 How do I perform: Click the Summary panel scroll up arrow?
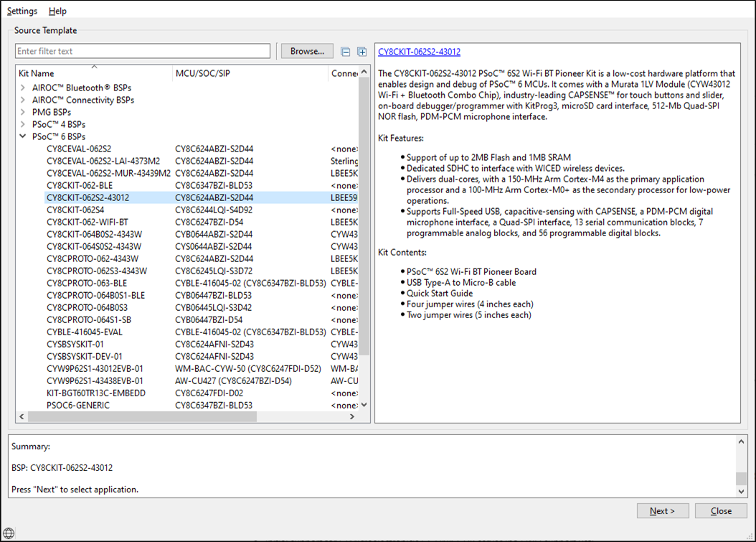click(x=741, y=441)
